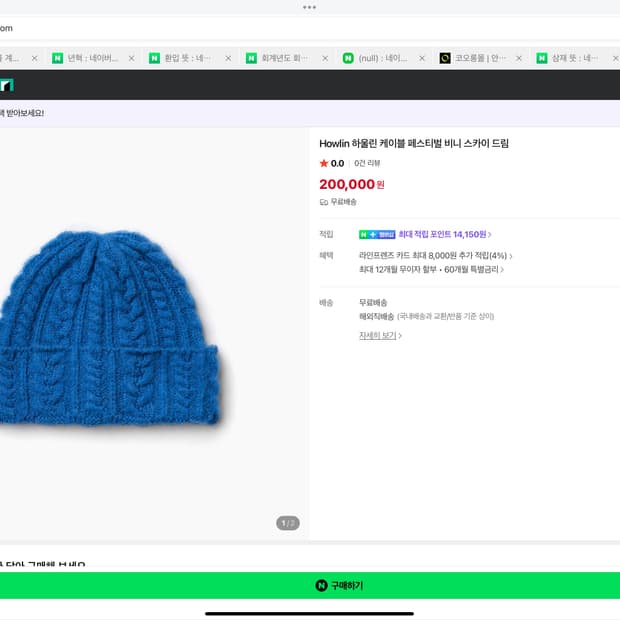Viewport: 620px width, 620px height.
Task: Switch to the 코오롱몰 tab
Action: coord(473,58)
